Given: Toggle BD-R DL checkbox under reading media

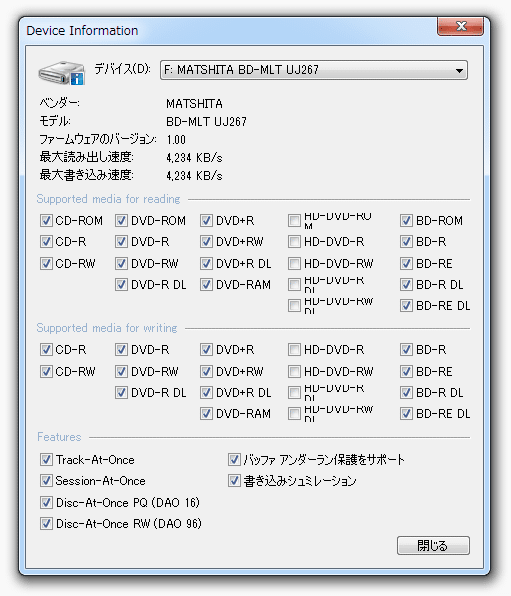Looking at the screenshot, I should point(406,284).
